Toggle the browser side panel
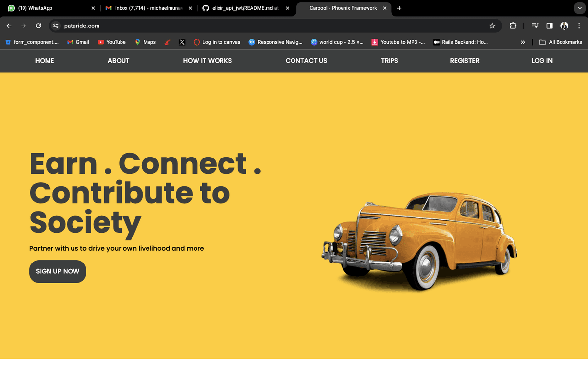 [549, 26]
